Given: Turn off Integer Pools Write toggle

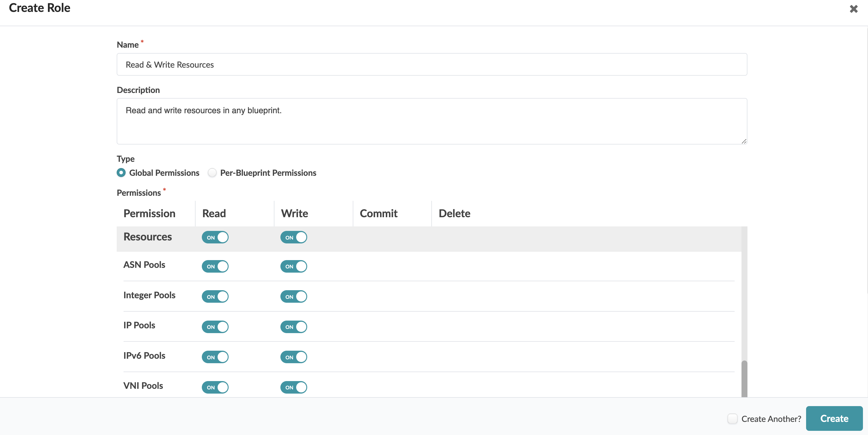Looking at the screenshot, I should click(x=294, y=296).
